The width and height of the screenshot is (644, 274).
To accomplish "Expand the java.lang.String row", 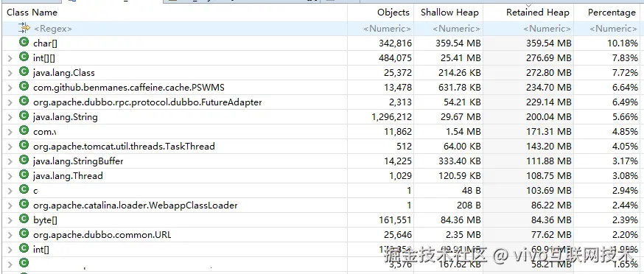I will 10,117.
